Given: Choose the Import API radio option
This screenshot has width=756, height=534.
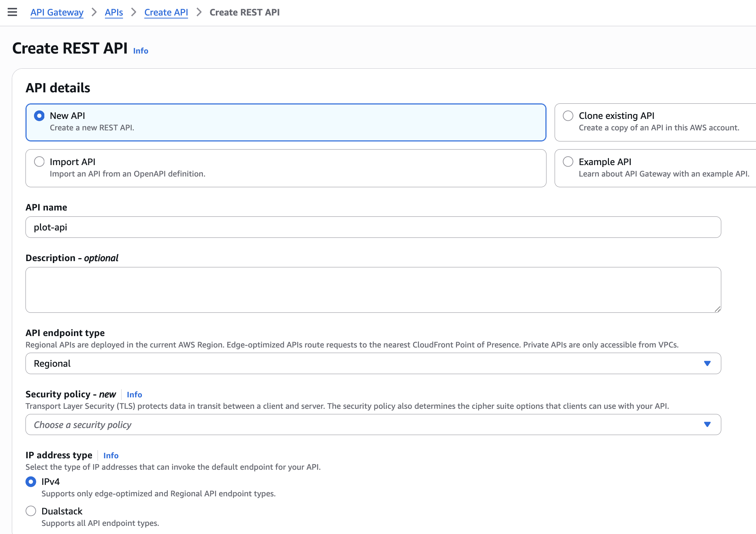Looking at the screenshot, I should click(x=39, y=162).
